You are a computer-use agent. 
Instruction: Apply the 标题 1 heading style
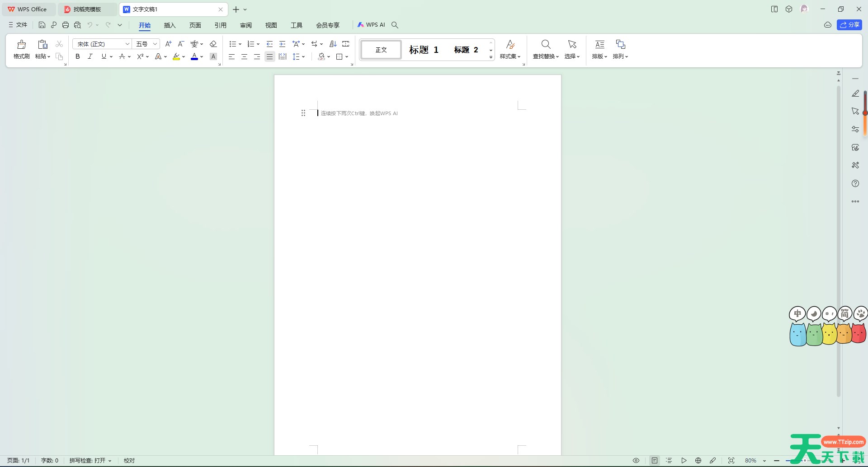(424, 50)
